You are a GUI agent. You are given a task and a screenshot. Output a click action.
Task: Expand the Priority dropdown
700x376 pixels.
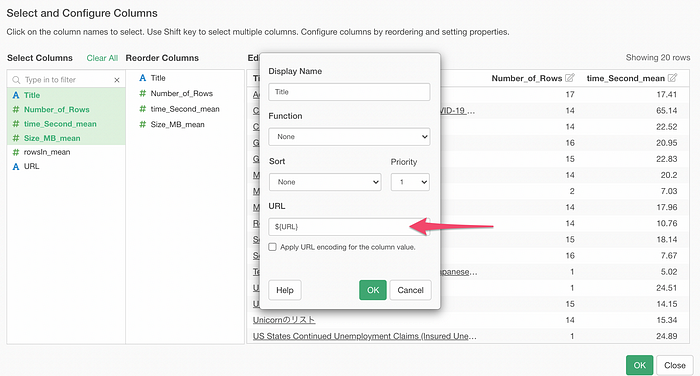coord(410,182)
